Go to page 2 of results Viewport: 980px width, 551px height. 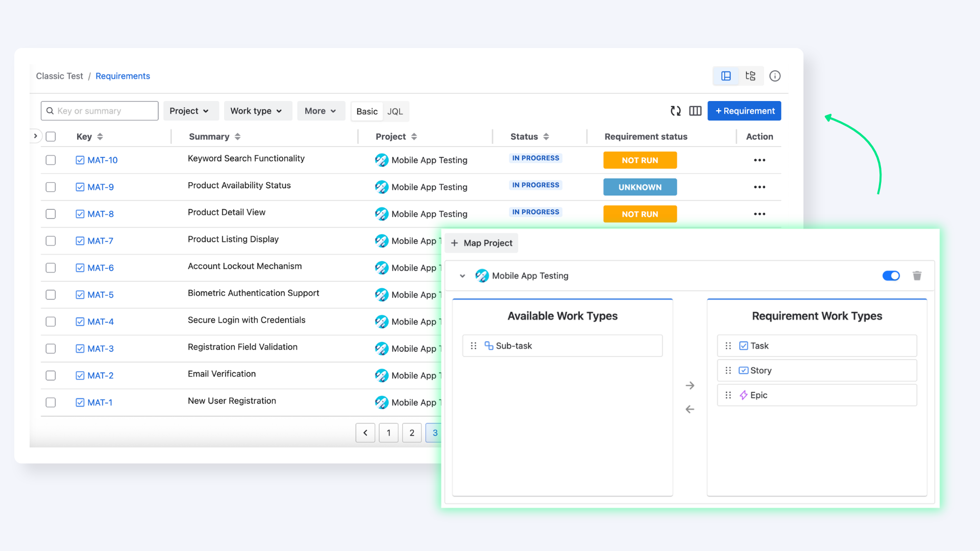412,433
